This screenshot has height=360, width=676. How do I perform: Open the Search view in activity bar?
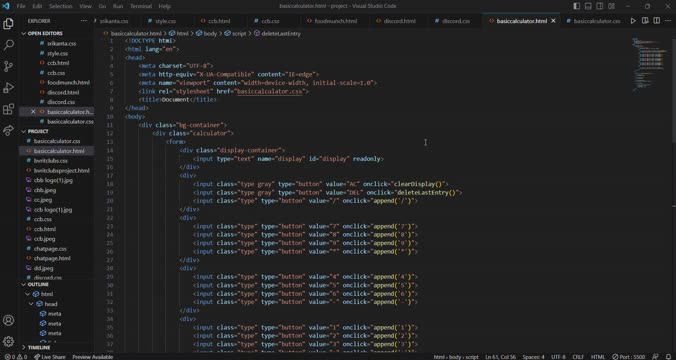click(8, 45)
